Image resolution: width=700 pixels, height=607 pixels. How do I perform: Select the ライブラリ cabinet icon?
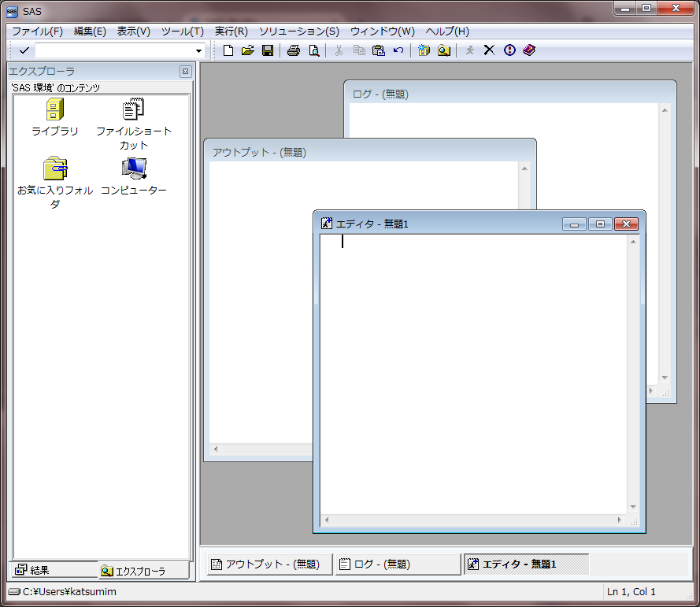55,109
